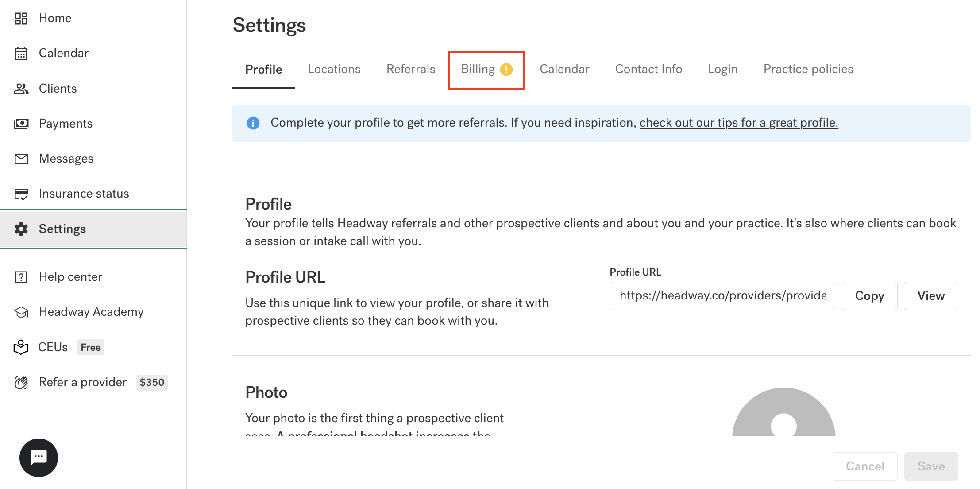Open the Home section from the sidebar

point(55,18)
